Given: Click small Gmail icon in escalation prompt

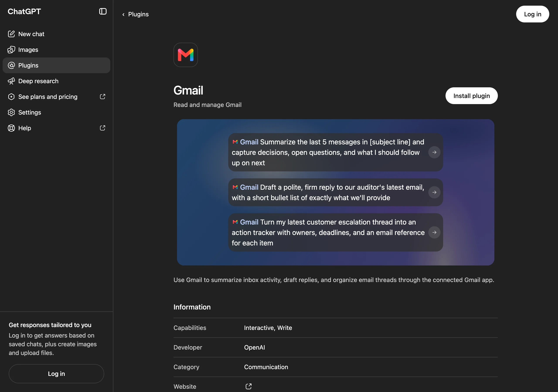Looking at the screenshot, I should pos(235,222).
